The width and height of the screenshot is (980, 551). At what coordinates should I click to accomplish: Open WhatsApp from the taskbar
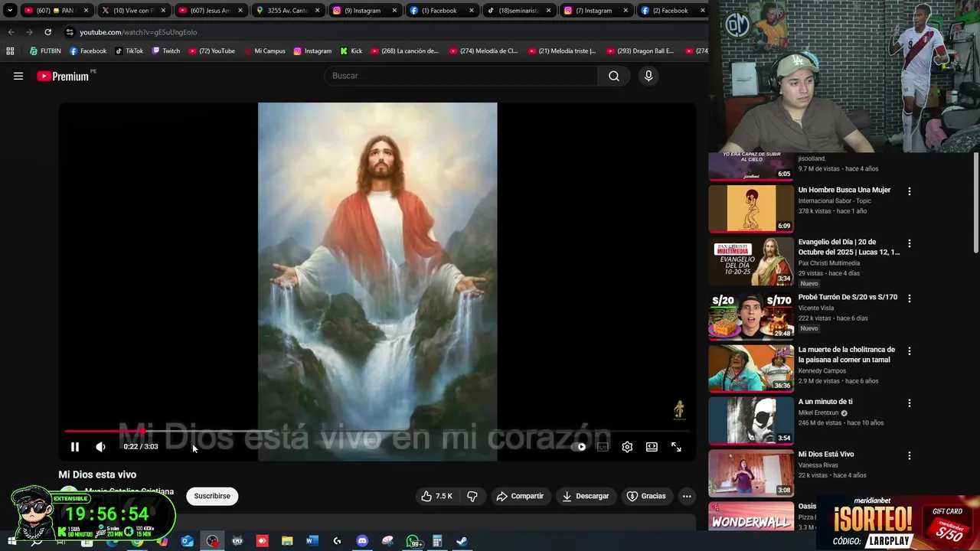(413, 541)
